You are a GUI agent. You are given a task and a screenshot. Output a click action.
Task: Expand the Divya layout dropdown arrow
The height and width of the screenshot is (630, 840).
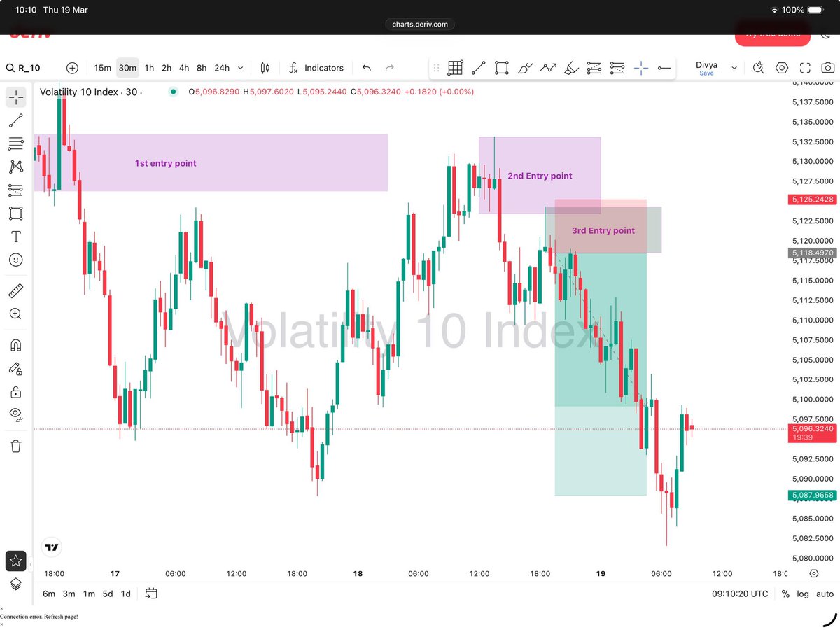[x=734, y=68]
